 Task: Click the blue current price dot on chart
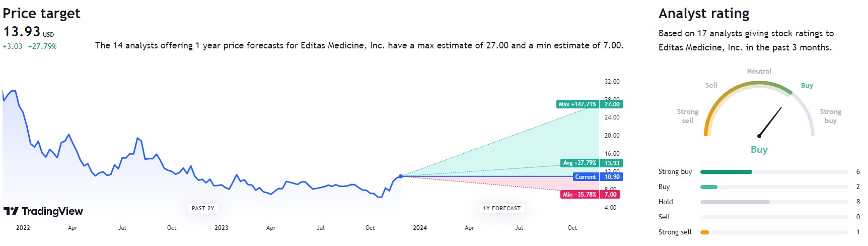click(401, 176)
